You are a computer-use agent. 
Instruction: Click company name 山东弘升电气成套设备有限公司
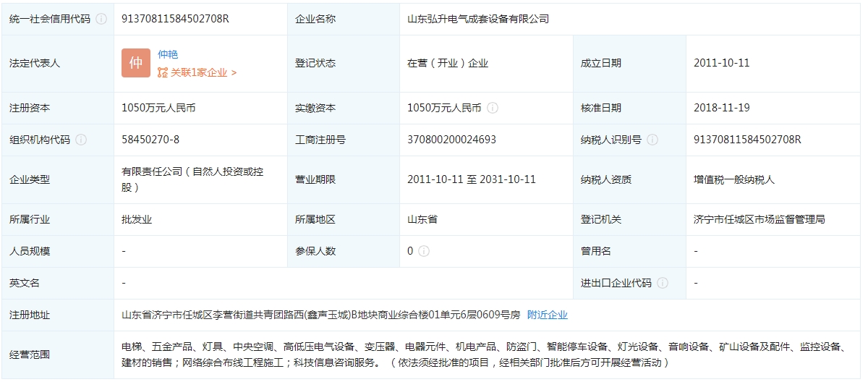pyautogui.click(x=478, y=19)
